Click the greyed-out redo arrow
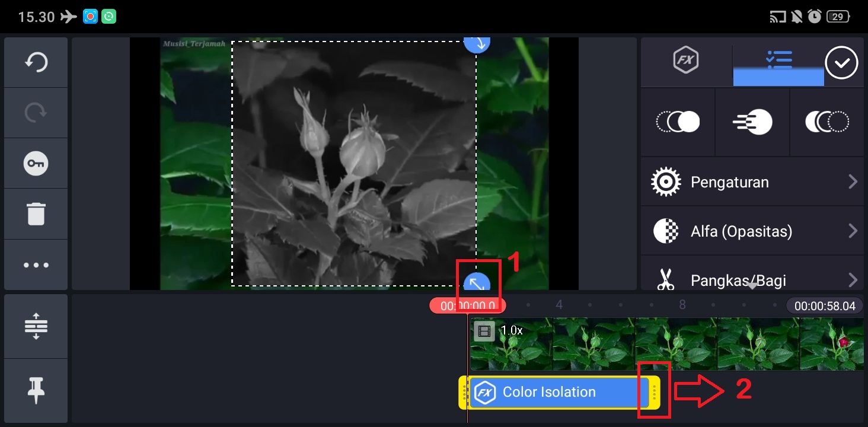This screenshot has width=868, height=427. coord(36,113)
